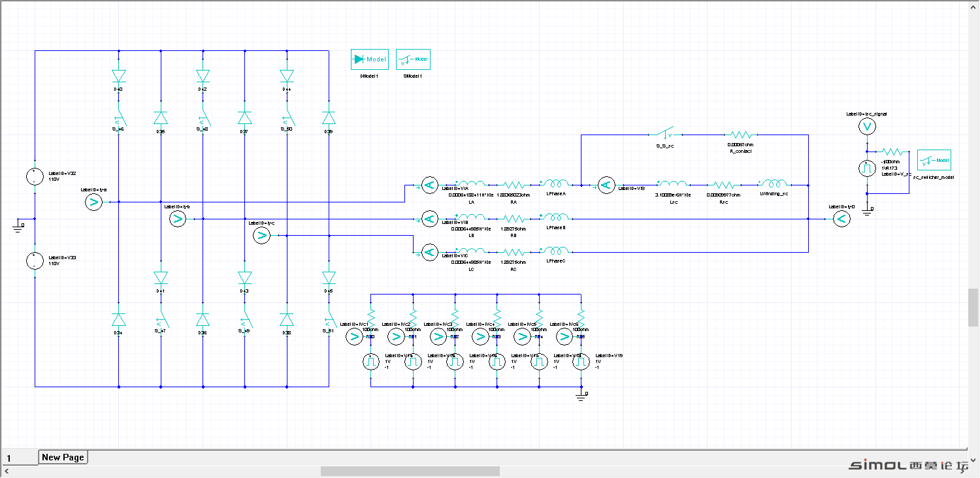Select the sc_switcher_model block
The width and height of the screenshot is (980, 478).
pos(934,160)
